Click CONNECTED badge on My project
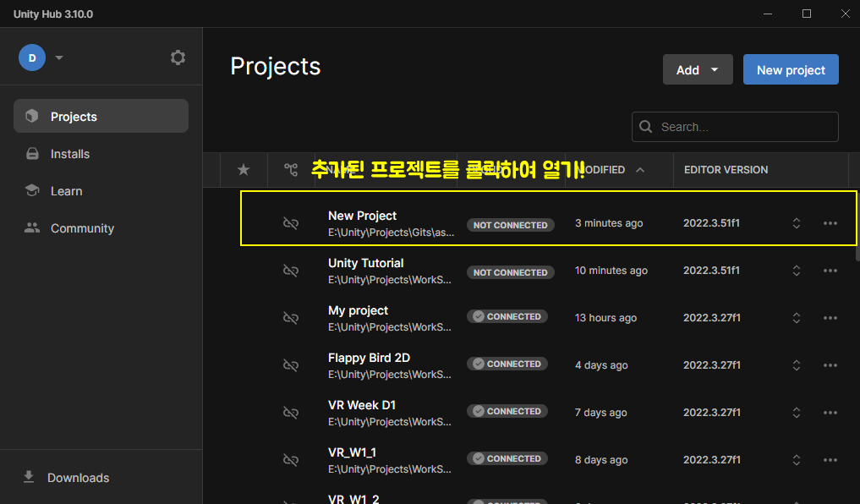This screenshot has height=504, width=860. [x=507, y=316]
